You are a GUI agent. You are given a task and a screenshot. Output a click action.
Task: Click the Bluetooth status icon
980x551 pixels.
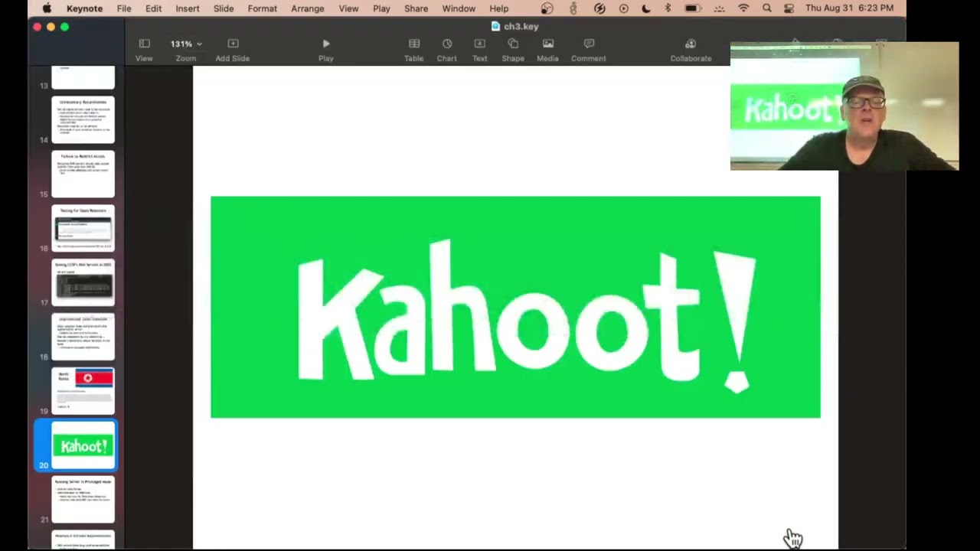pyautogui.click(x=668, y=8)
